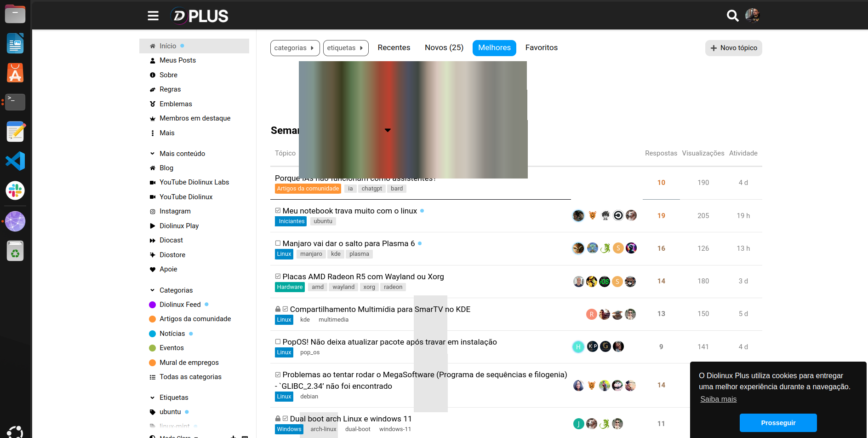Toggle checkbox for Placas AMD Radeon topic
The width and height of the screenshot is (868, 438).
(x=278, y=277)
